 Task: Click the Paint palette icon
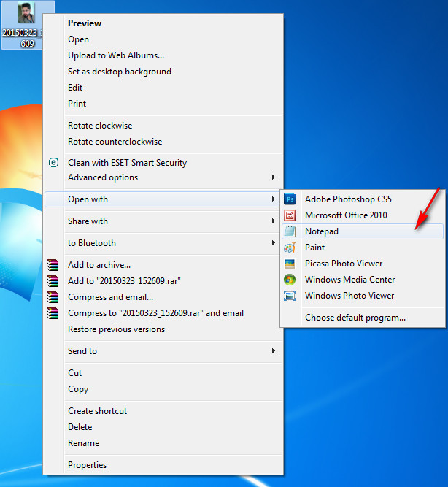[290, 248]
